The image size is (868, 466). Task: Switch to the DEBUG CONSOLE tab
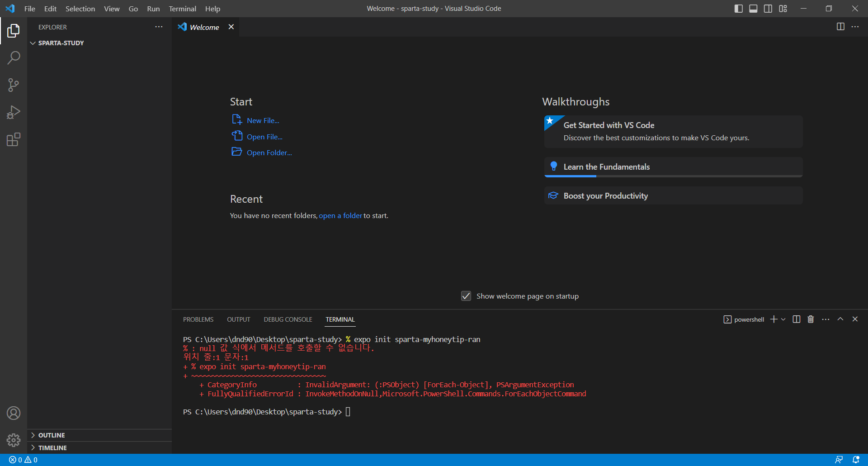point(288,319)
